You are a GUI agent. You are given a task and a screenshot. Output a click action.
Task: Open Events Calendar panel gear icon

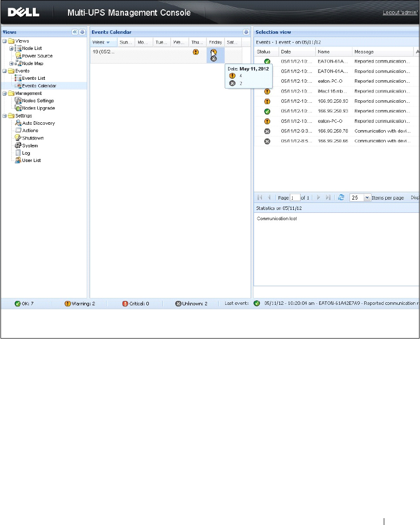246,32
